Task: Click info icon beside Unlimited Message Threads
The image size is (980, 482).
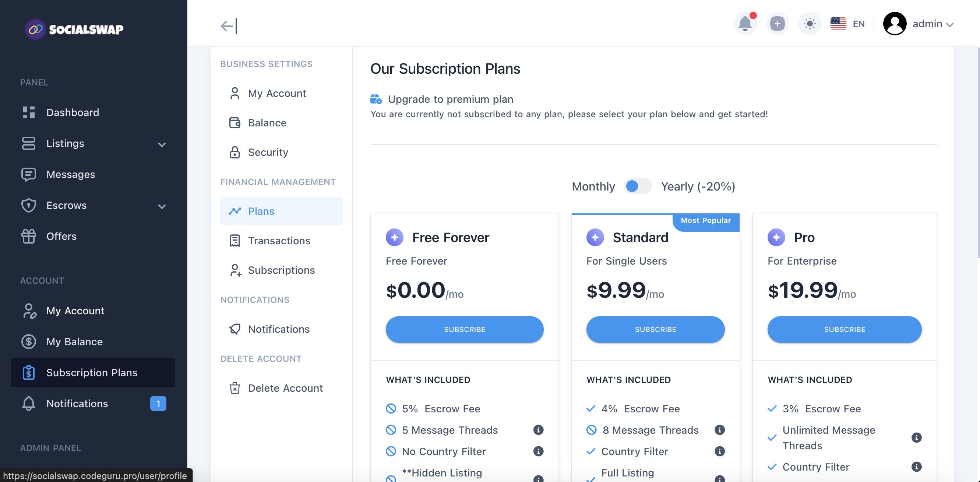Action: coord(916,437)
